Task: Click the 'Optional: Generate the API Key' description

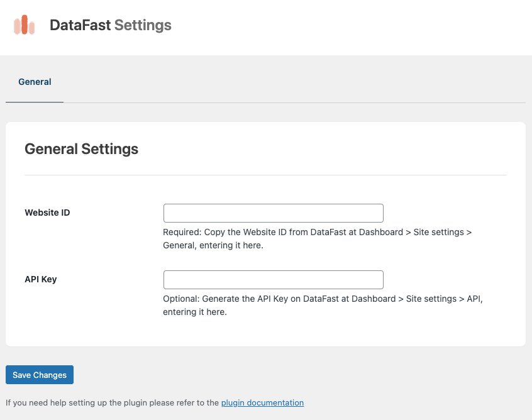Action: 323,305
